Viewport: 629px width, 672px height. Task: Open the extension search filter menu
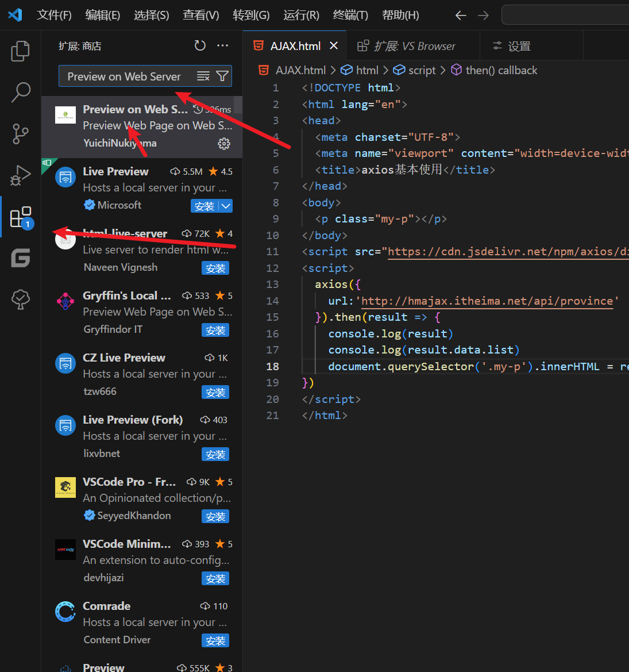[222, 76]
